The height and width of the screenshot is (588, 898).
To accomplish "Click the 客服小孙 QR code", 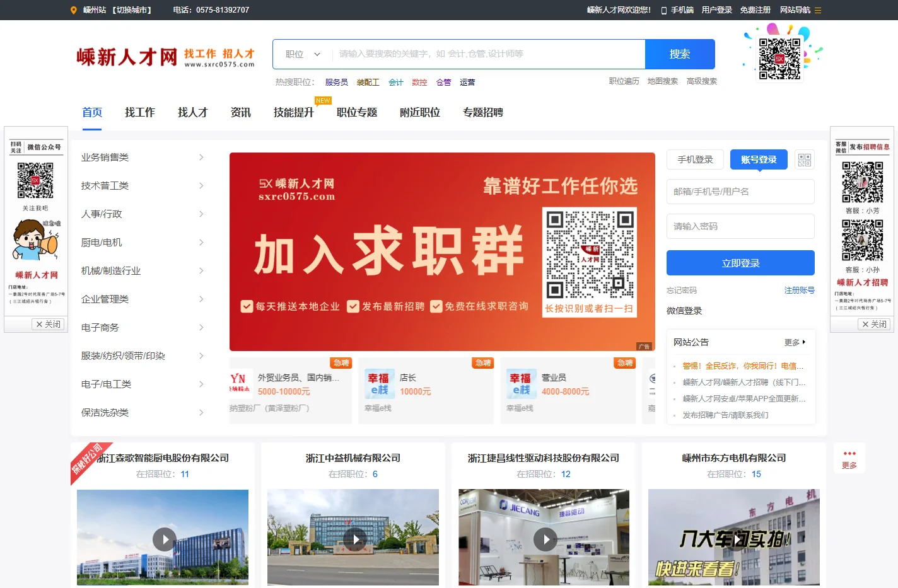I will (x=863, y=240).
